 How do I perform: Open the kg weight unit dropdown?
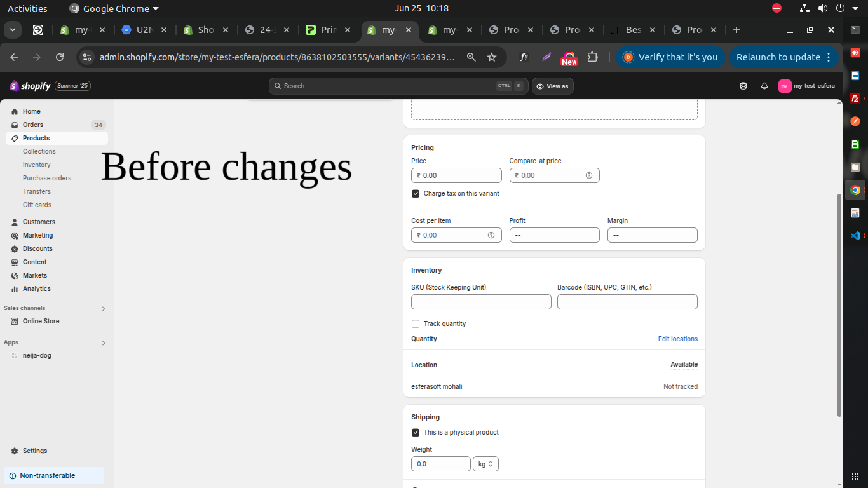tap(485, 464)
